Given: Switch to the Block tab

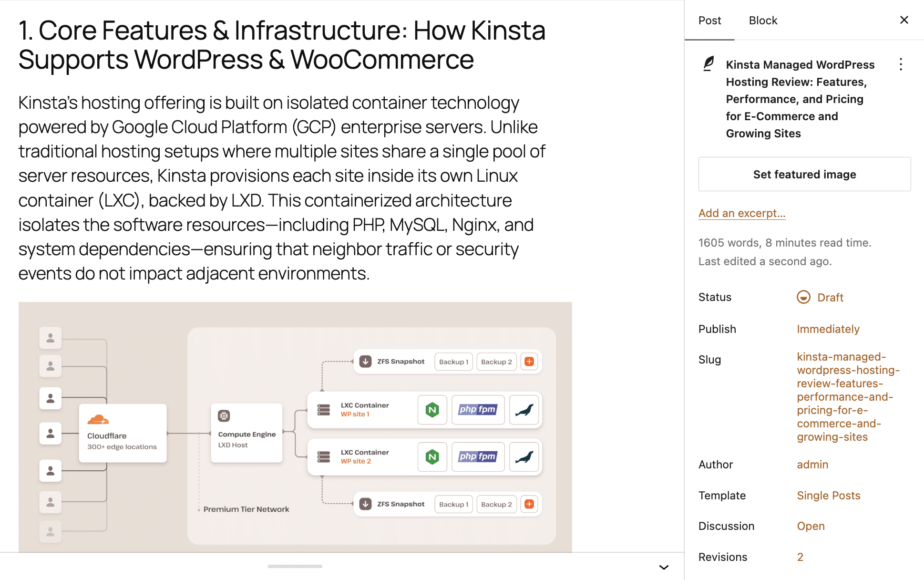Looking at the screenshot, I should tap(763, 21).
